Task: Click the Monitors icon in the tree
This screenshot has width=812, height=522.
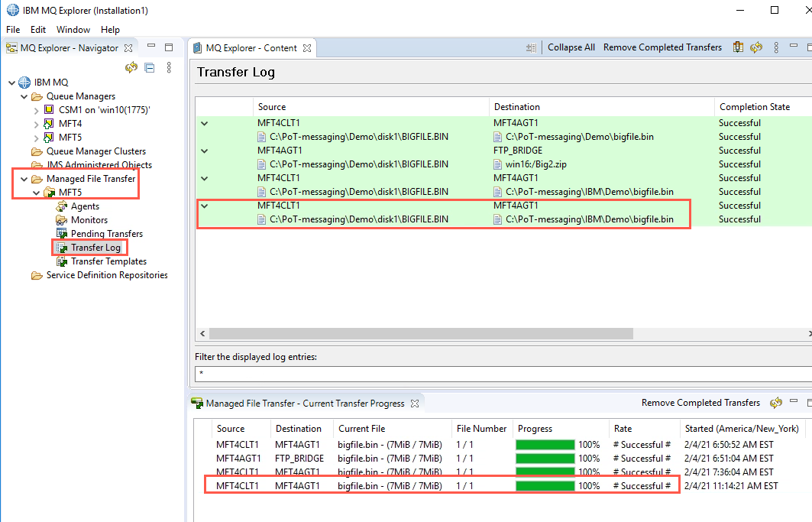Action: (62, 220)
